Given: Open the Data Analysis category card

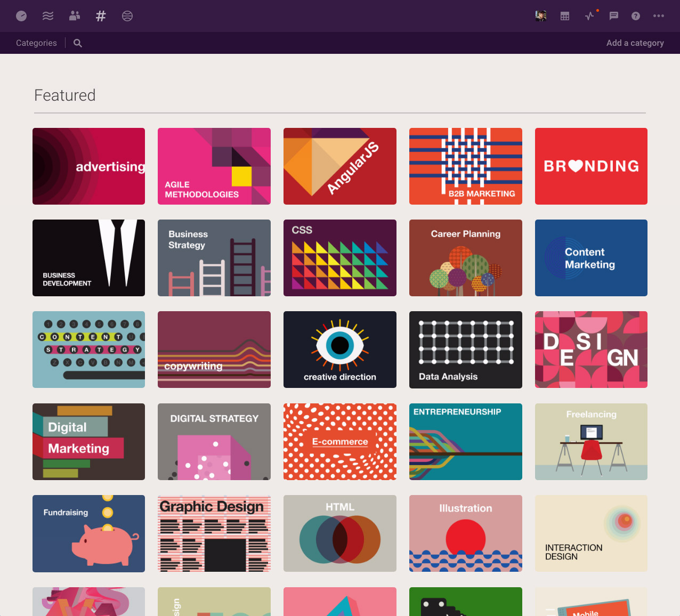Looking at the screenshot, I should click(x=466, y=350).
